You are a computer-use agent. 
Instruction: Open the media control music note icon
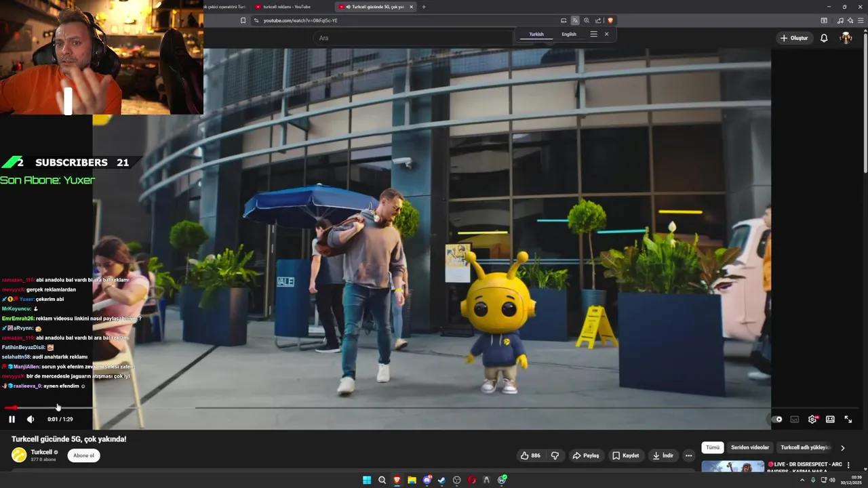point(841,20)
